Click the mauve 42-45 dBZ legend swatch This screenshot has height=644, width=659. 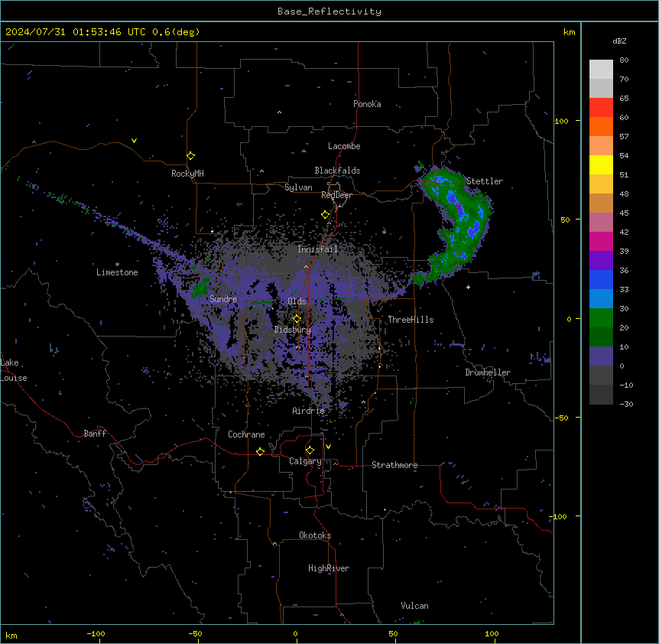point(601,223)
